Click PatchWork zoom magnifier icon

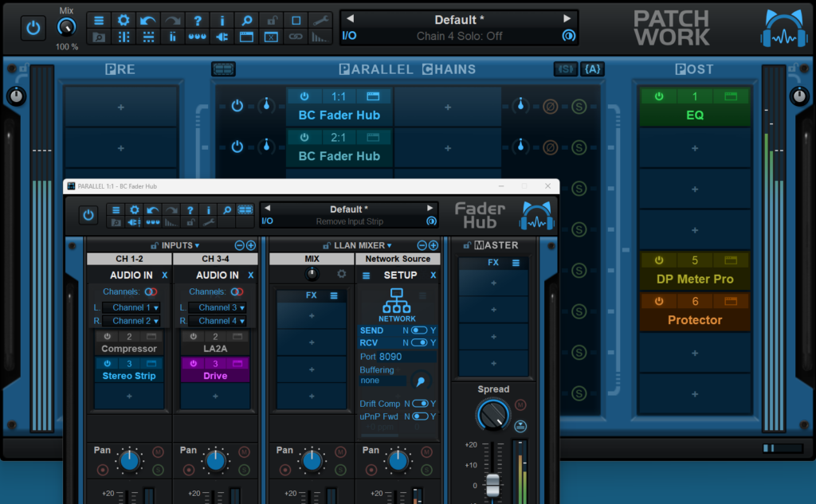coord(247,20)
